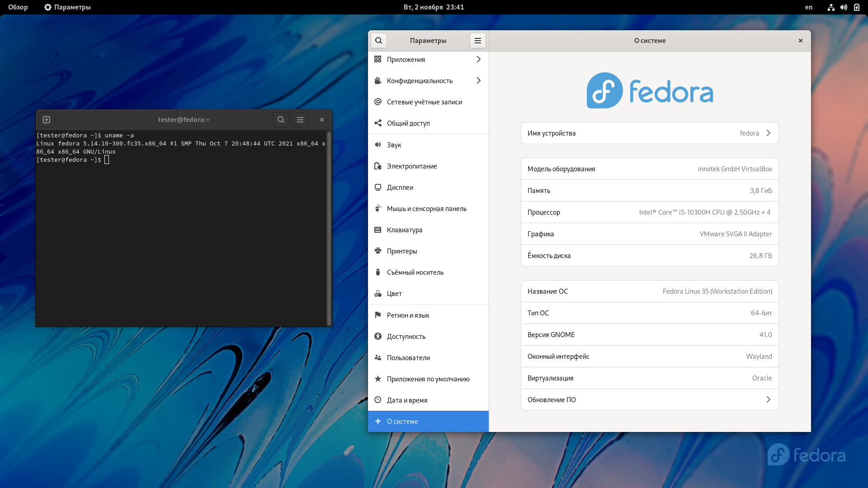The image size is (868, 488).
Task: Expand the Конфиденциальность chevron
Action: click(x=478, y=81)
